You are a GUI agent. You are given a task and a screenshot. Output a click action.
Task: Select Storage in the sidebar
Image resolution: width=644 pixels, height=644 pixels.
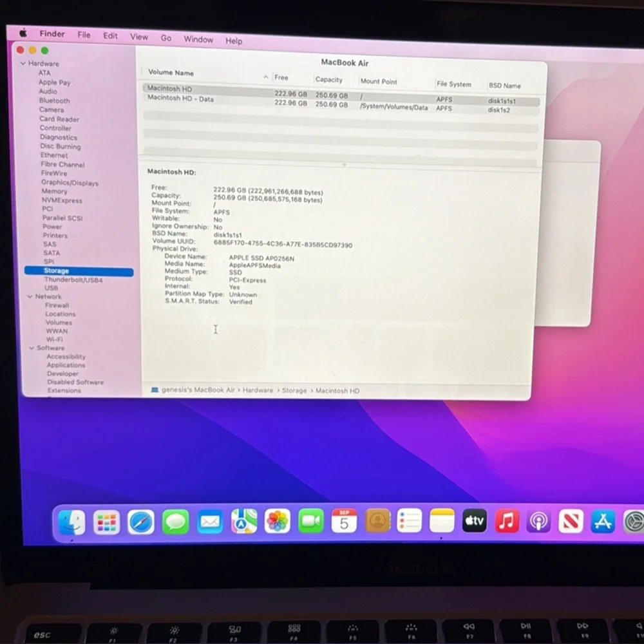click(x=79, y=270)
